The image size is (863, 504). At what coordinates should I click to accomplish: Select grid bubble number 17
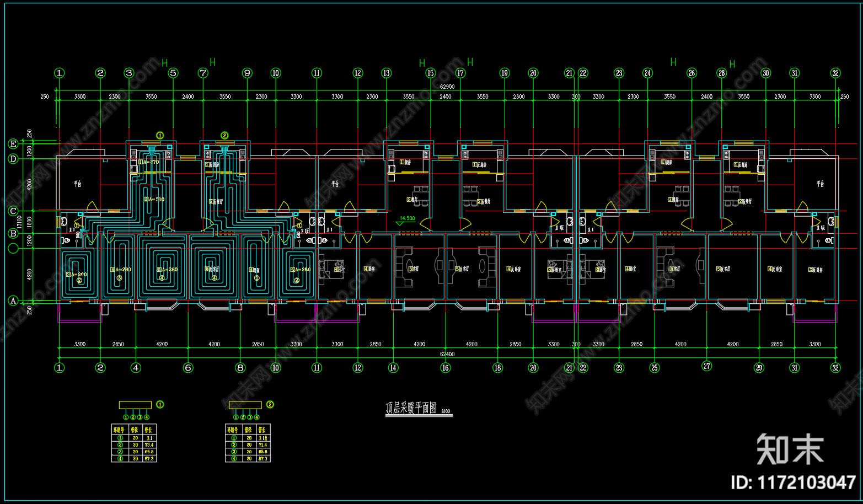(460, 73)
